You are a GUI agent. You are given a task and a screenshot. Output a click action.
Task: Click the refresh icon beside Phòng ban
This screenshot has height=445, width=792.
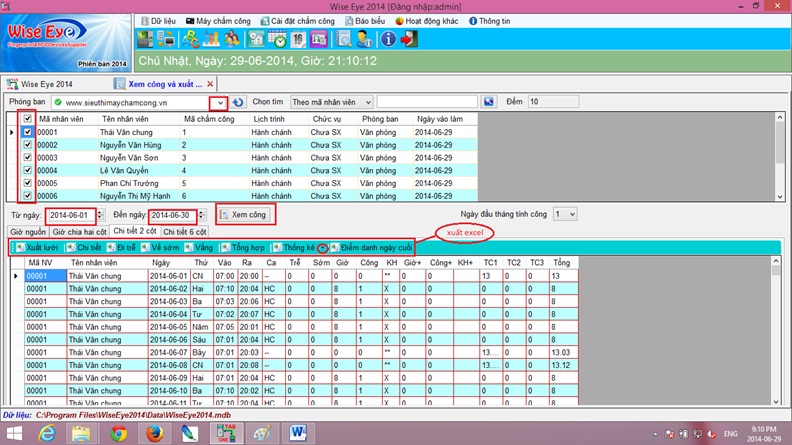(238, 102)
